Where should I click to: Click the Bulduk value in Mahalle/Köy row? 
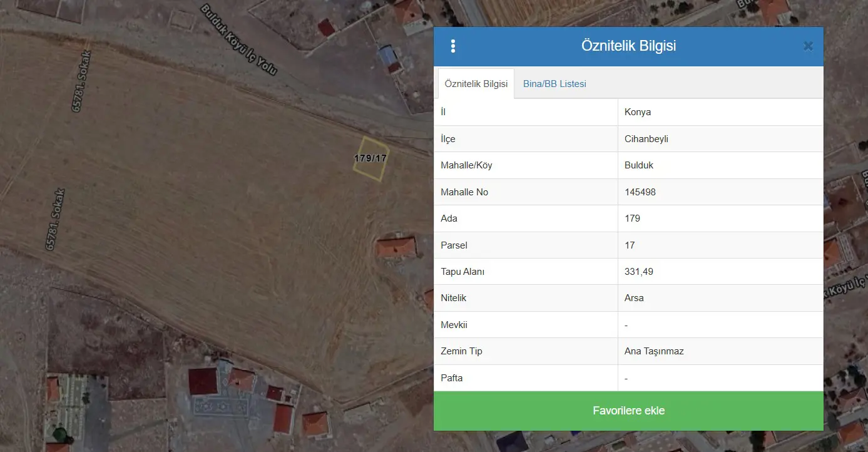point(639,165)
